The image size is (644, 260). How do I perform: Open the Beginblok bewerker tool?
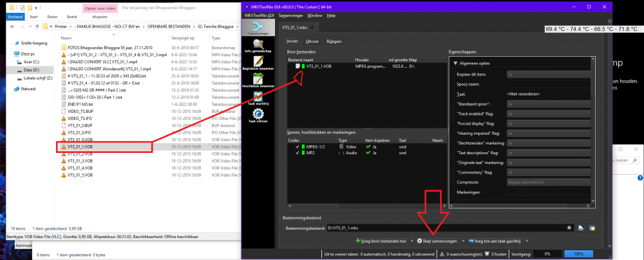coord(258,63)
